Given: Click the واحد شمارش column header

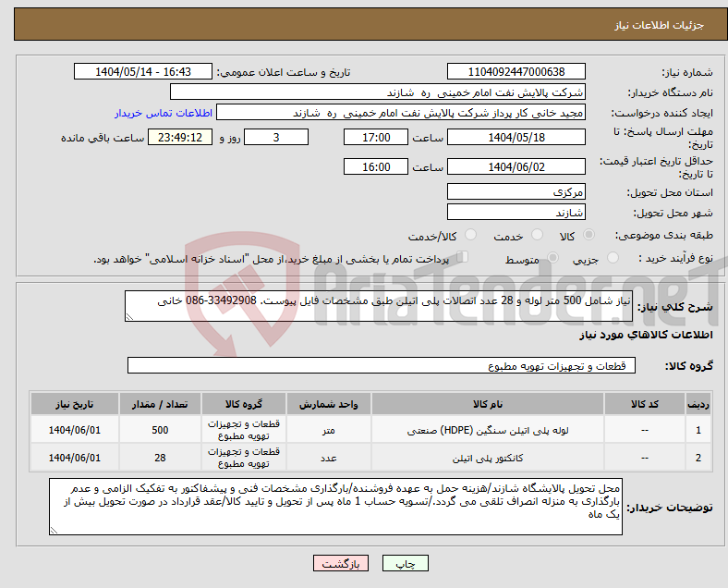Looking at the screenshot, I should point(329,404).
